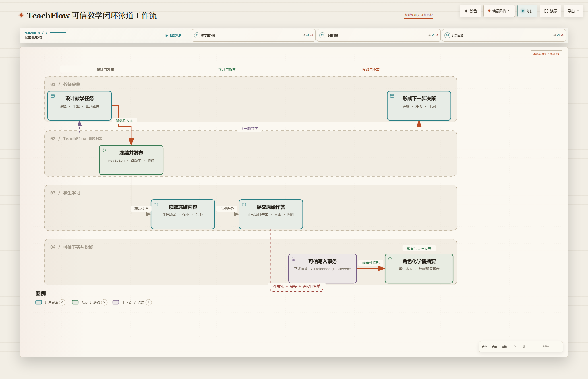Click the 学习与作答 phase header
588x379 pixels.
point(227,70)
